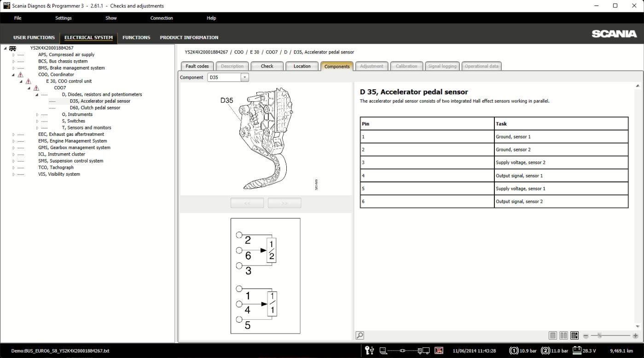Click warning triangle beside COO, Coordinator
The height and width of the screenshot is (358, 644).
point(21,75)
